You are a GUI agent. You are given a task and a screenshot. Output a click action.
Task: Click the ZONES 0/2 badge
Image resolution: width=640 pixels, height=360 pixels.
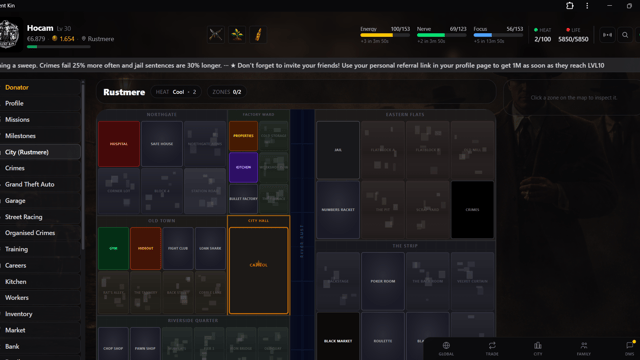227,92
